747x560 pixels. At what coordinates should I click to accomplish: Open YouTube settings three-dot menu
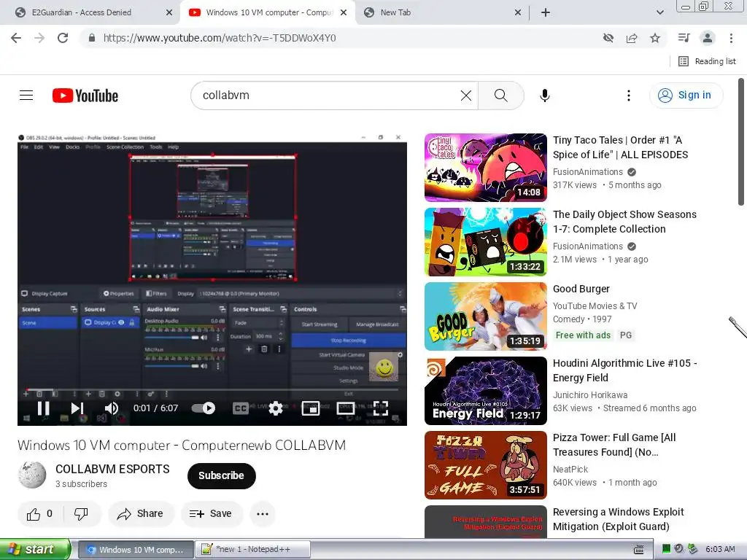click(x=628, y=96)
